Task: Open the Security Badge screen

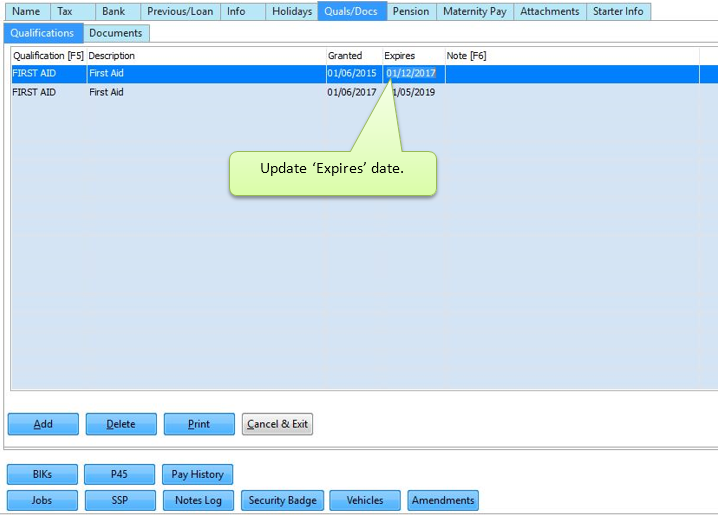Action: click(282, 500)
